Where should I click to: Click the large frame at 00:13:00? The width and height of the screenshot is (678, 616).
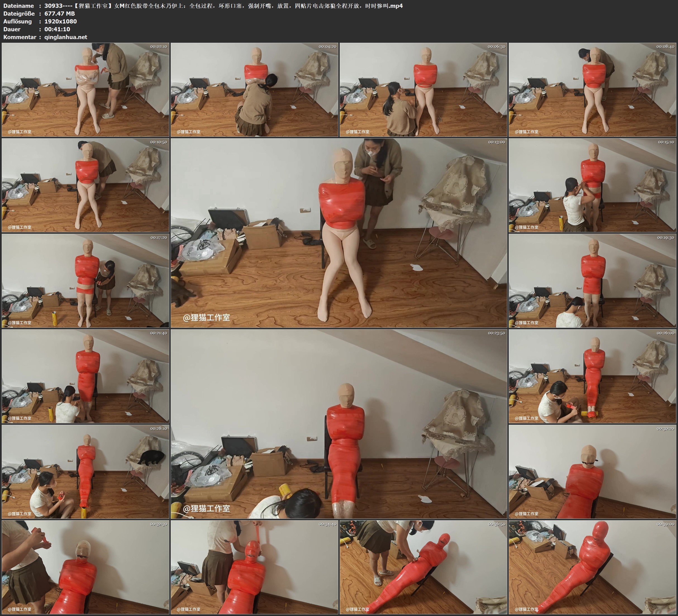click(339, 233)
